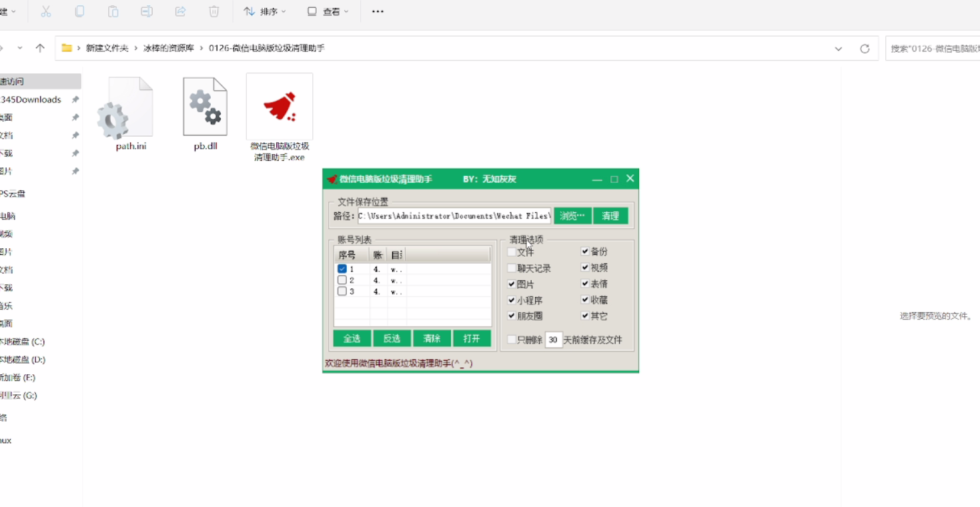
Task: Open the 排序 sort dropdown
Action: [x=265, y=11]
